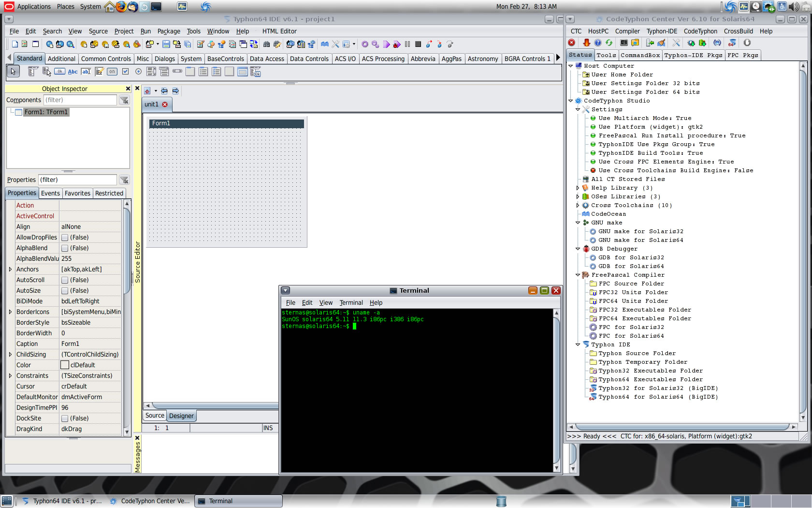Viewport: 812px width, 508px height.
Task: Click the volume speaker icon in system tray
Action: coord(794,6)
